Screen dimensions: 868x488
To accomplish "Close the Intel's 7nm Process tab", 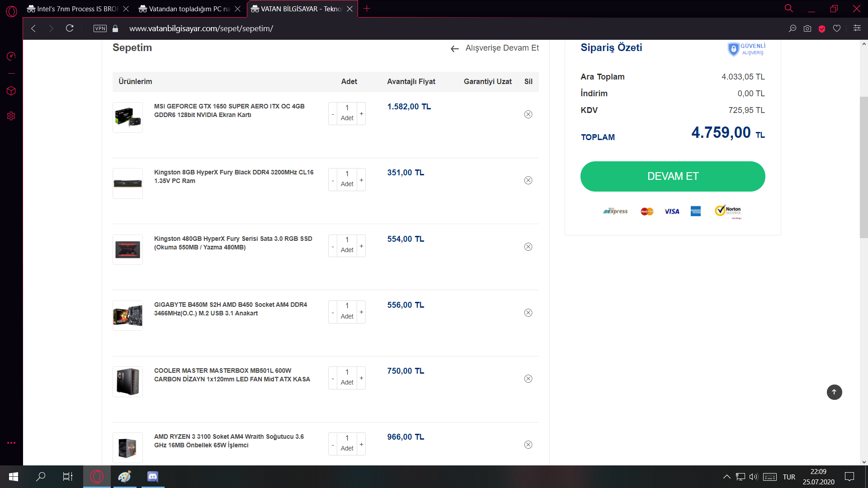I will click(126, 9).
